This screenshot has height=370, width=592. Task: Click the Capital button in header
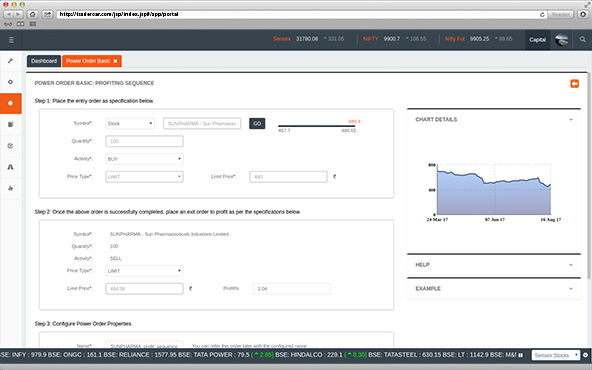tap(537, 40)
